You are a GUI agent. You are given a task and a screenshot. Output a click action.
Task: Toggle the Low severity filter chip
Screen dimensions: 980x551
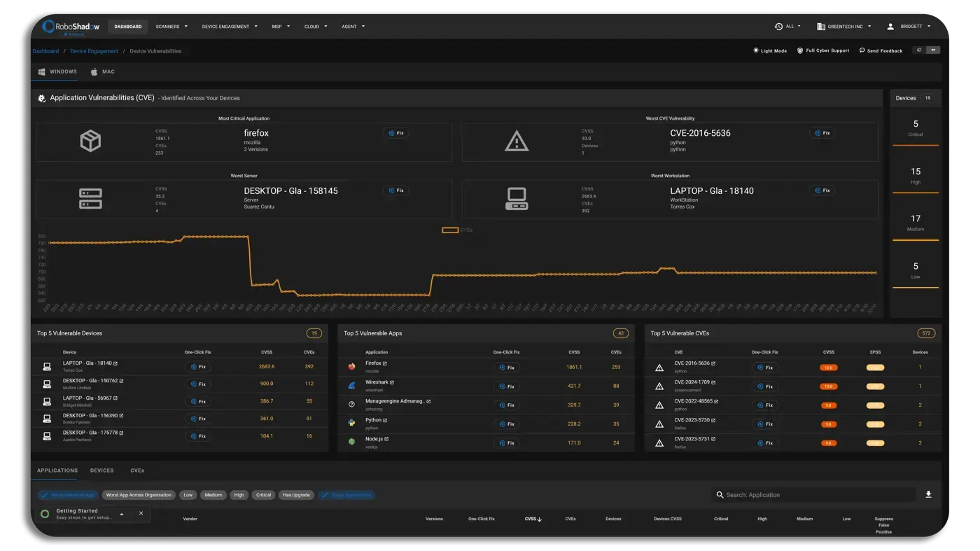188,495
